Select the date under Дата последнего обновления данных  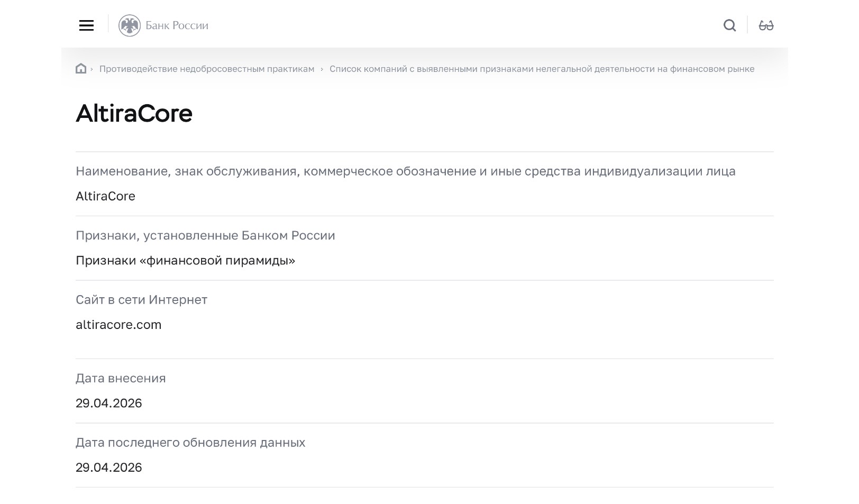[x=109, y=468]
